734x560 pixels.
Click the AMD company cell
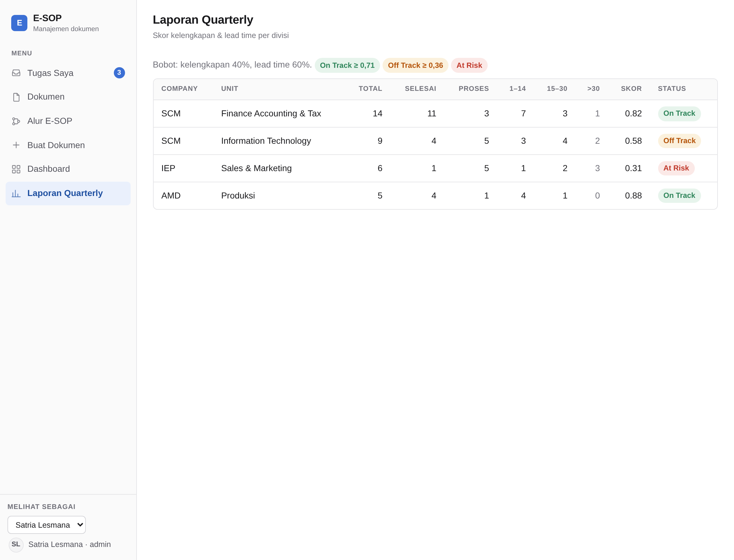click(x=170, y=196)
